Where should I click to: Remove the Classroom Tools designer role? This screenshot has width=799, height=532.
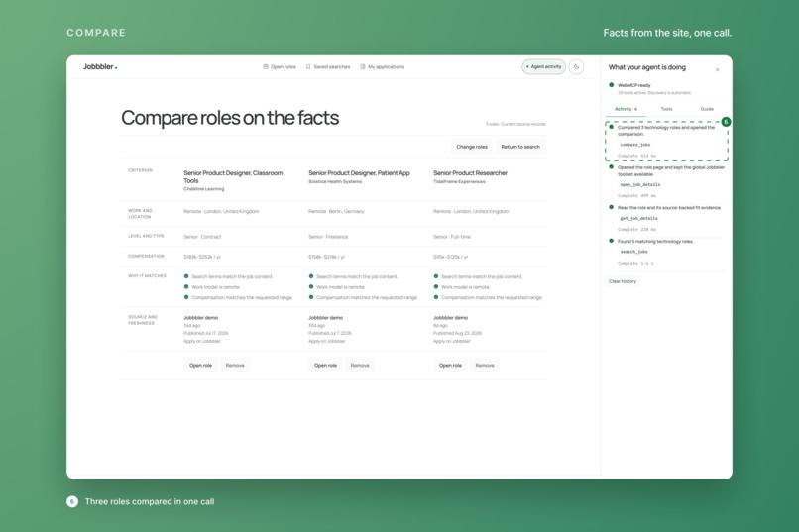[235, 365]
